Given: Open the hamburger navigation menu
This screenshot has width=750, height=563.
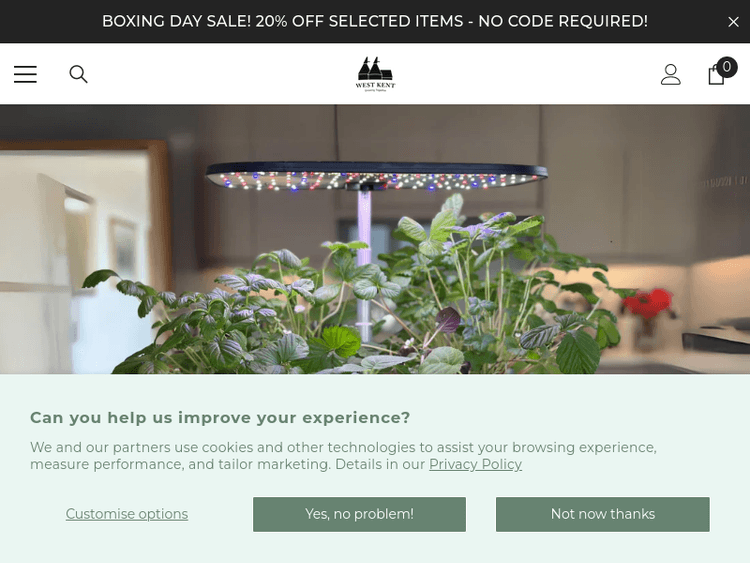Looking at the screenshot, I should pyautogui.click(x=25, y=74).
